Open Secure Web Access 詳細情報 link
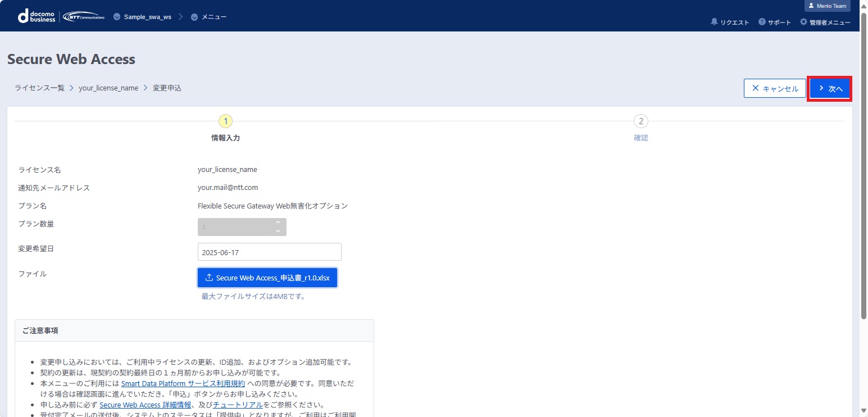The height and width of the screenshot is (417, 868). 146,405
